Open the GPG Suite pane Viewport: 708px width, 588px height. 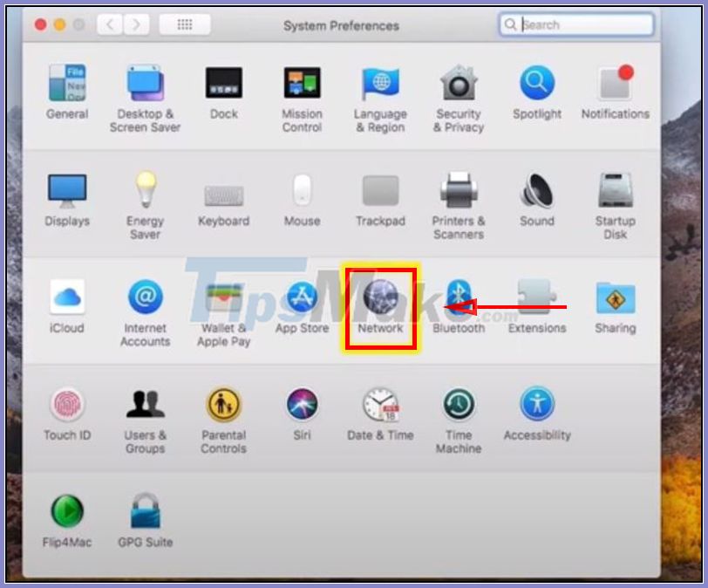(145, 510)
